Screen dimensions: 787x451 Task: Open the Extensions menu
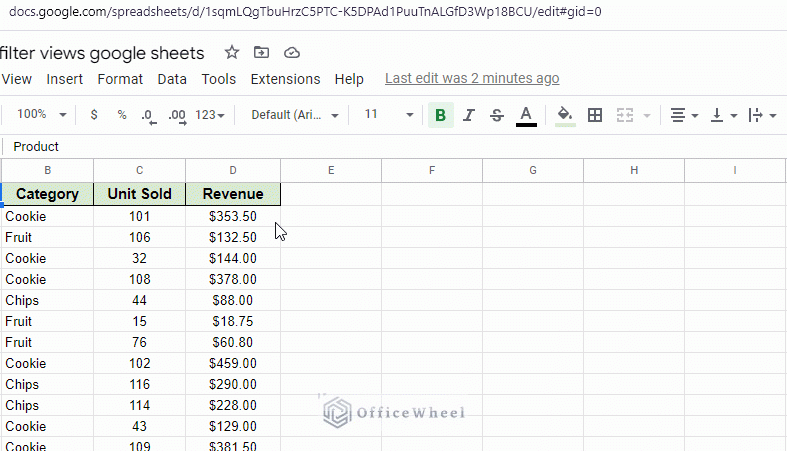(285, 79)
